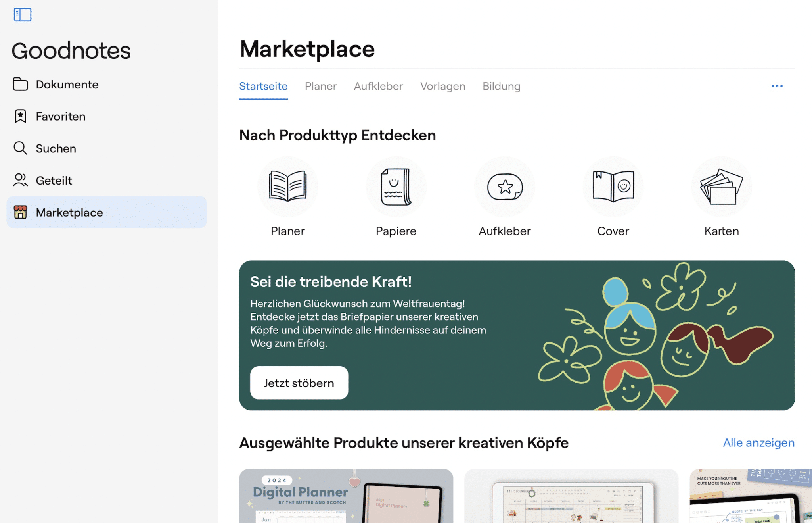Open the Make Your Routine Cute thumbnail
Viewport: 812px width, 523px height.
(751, 496)
